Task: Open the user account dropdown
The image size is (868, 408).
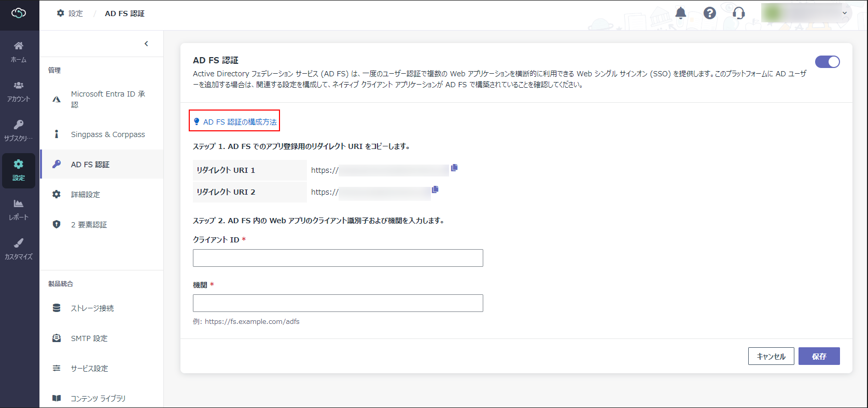Action: coord(807,13)
